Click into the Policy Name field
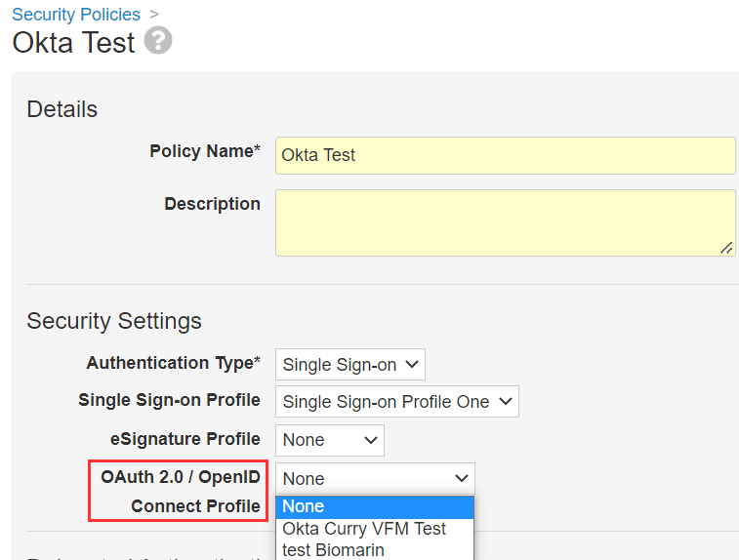The height and width of the screenshot is (560, 739). pos(505,155)
